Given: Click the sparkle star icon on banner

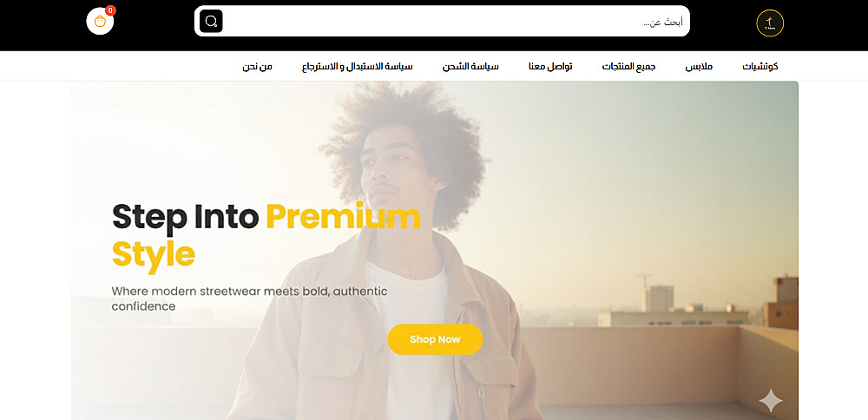Looking at the screenshot, I should point(771,401).
